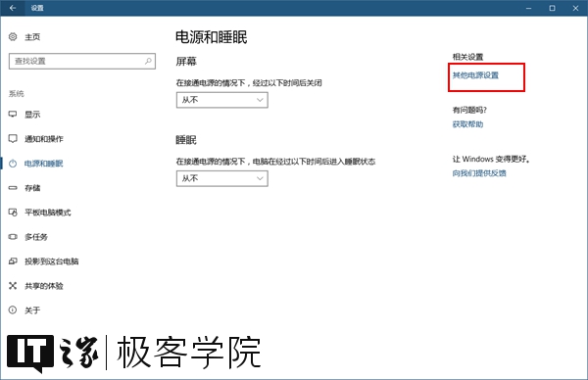Click the 通知和操作 speech bubble icon
Image resolution: width=588 pixels, height=380 pixels.
click(13, 139)
